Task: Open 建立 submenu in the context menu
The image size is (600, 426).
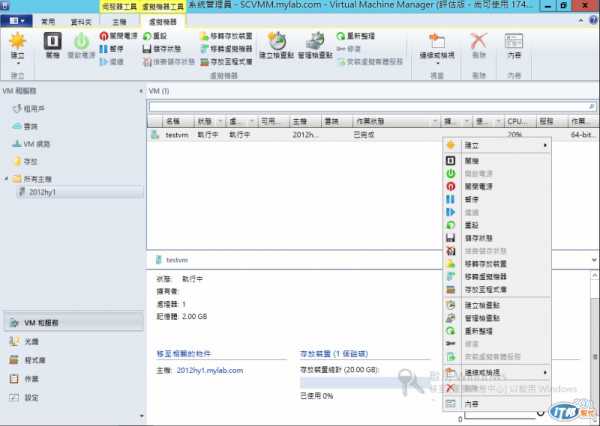Action: [496, 145]
